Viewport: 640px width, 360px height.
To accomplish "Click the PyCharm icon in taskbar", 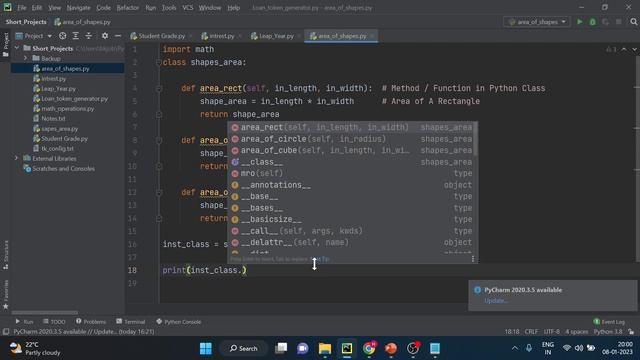I will click(x=347, y=348).
